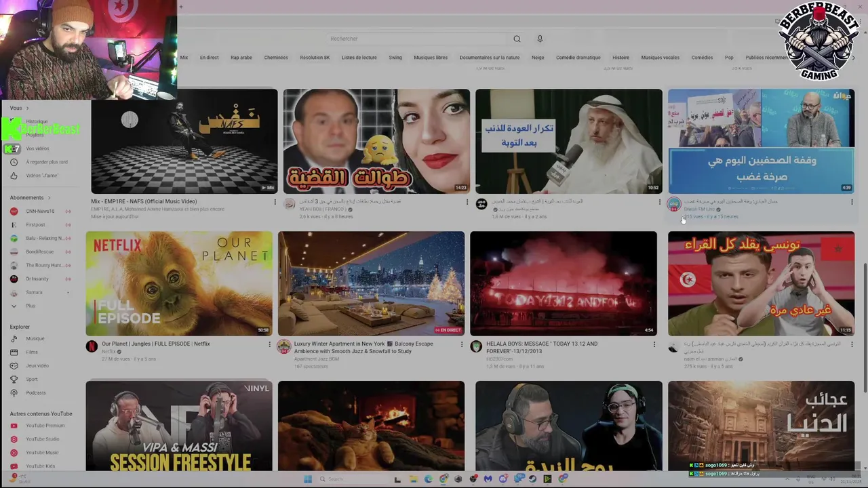This screenshot has width=868, height=488.
Task: Open Steam from the taskbar
Action: [x=532, y=479]
